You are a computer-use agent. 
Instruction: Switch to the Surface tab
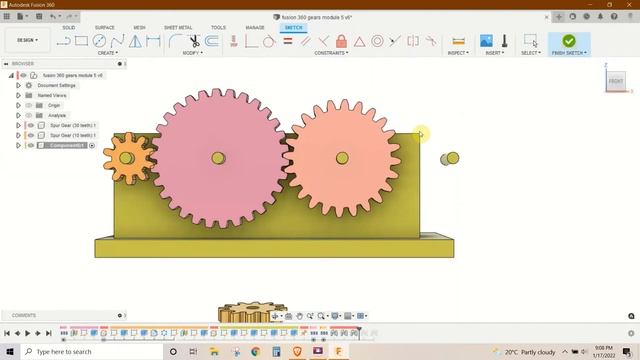(x=104, y=27)
